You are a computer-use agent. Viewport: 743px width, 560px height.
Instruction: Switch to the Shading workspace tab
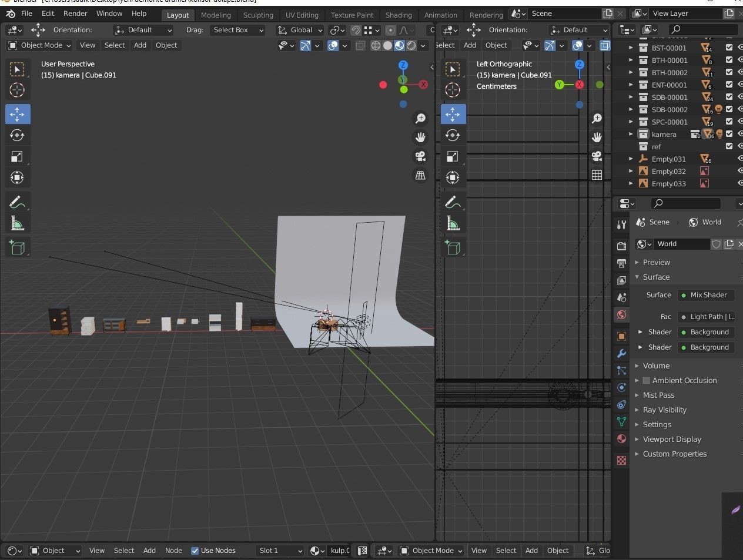pyautogui.click(x=399, y=15)
